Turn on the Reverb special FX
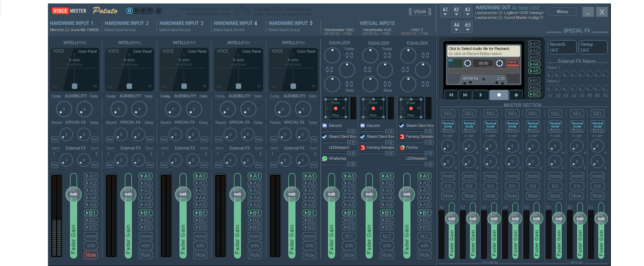 pos(562,47)
